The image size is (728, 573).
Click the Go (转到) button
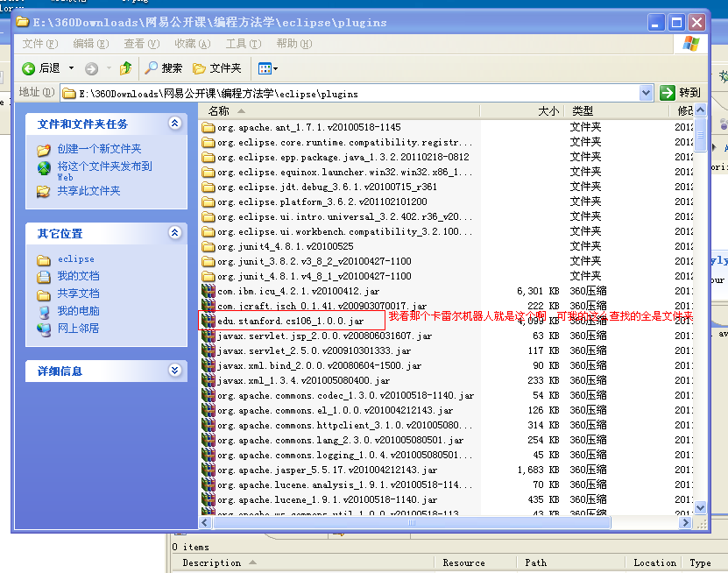(680, 93)
